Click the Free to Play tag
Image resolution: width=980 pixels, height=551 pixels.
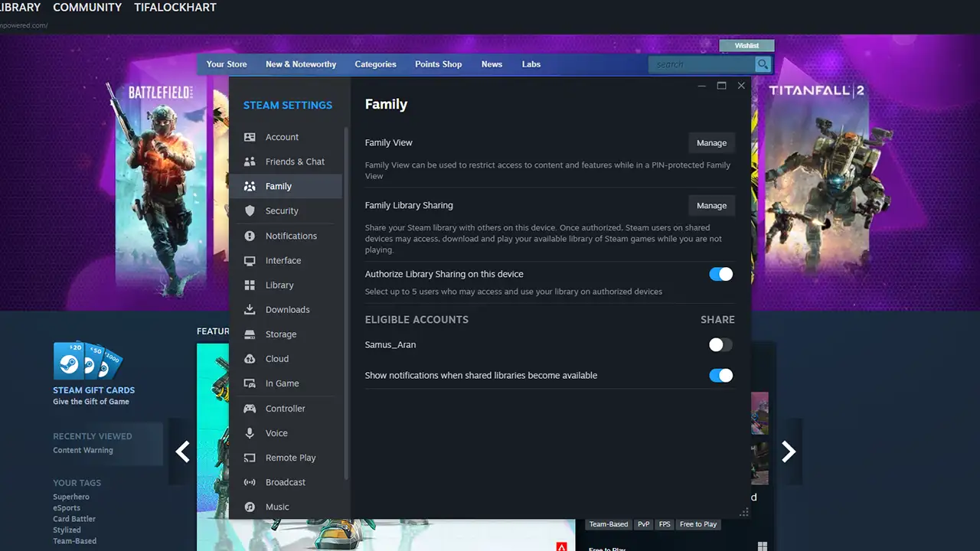[x=698, y=524]
